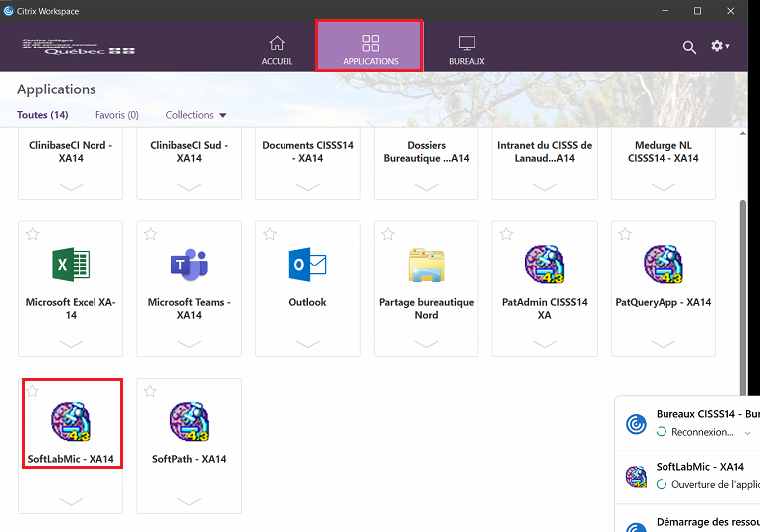Open Partage bureautique Nord folder icon
This screenshot has height=532, width=760.
click(426, 266)
